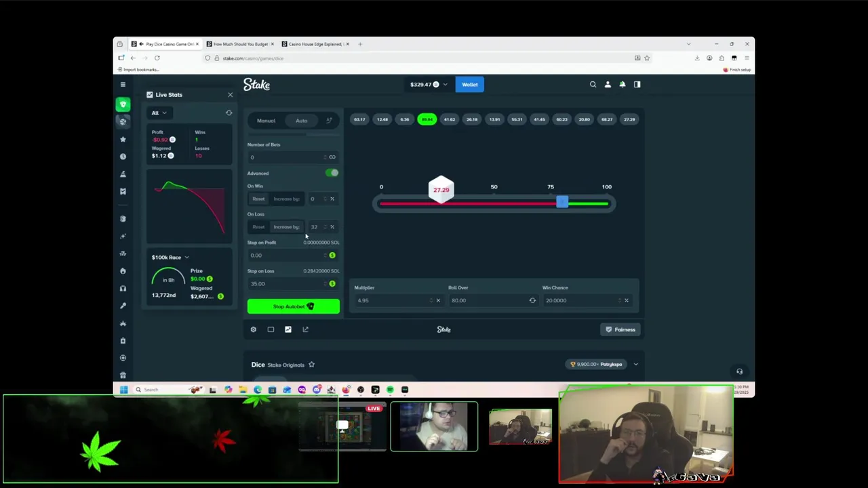The image size is (868, 488).
Task: Switch to Play Dice Casino Game browser tab
Action: click(x=165, y=44)
